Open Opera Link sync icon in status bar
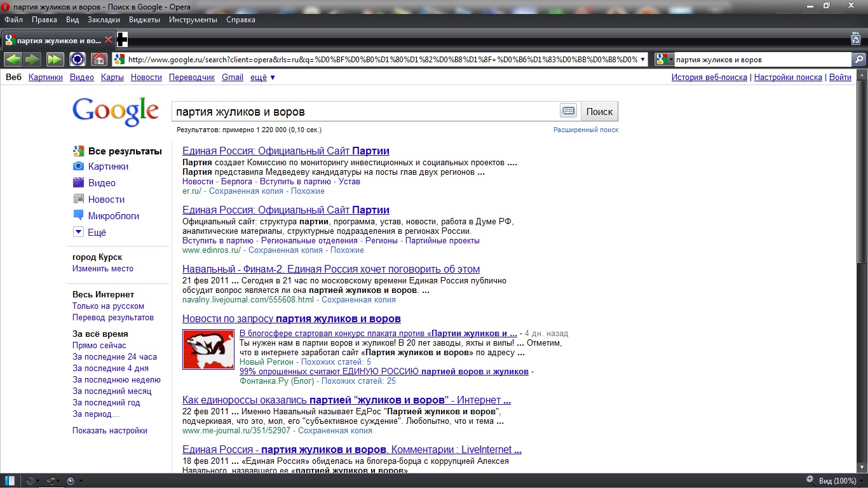Image resolution: width=868 pixels, height=488 pixels. (x=32, y=481)
